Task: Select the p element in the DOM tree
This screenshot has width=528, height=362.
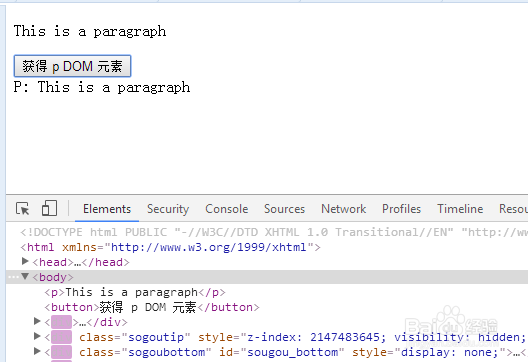Action: point(135,292)
